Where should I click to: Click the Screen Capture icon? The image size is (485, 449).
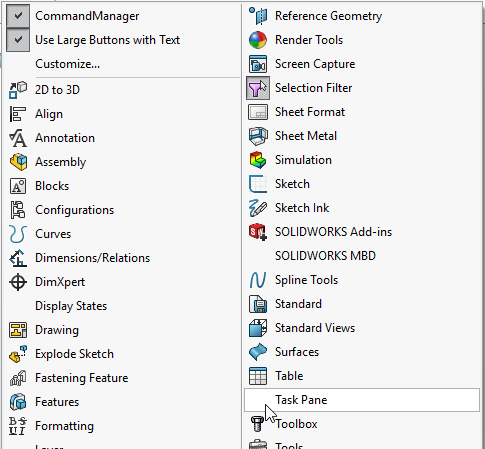258,64
